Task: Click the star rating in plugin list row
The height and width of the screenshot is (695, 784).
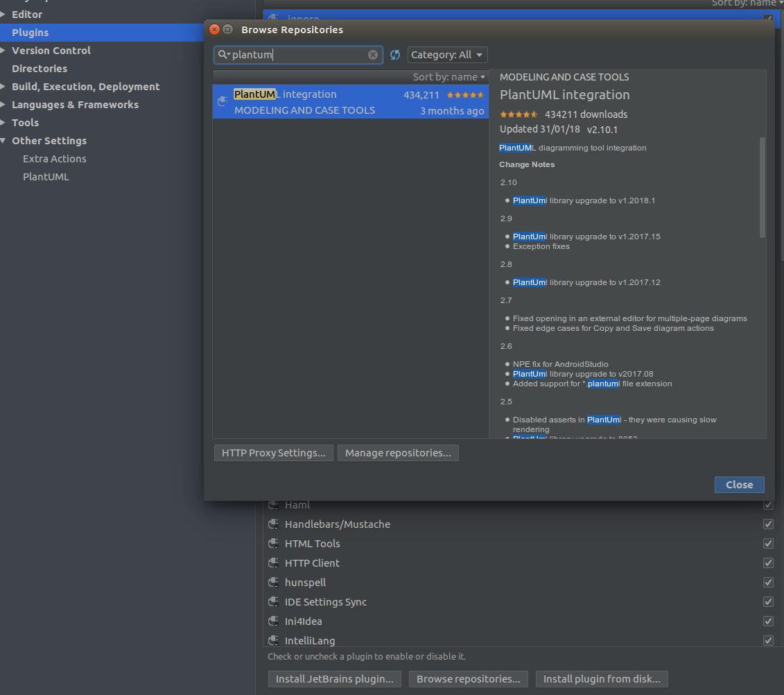Action: coord(465,94)
